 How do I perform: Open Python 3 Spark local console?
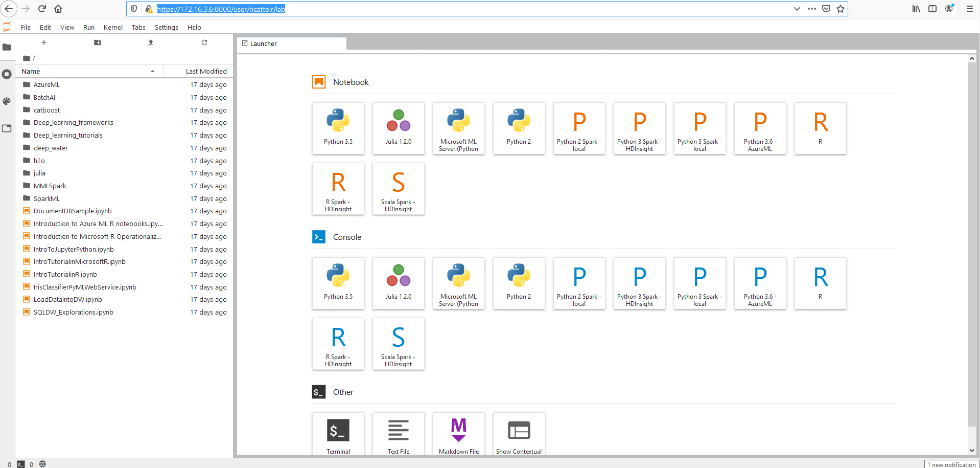tap(699, 283)
